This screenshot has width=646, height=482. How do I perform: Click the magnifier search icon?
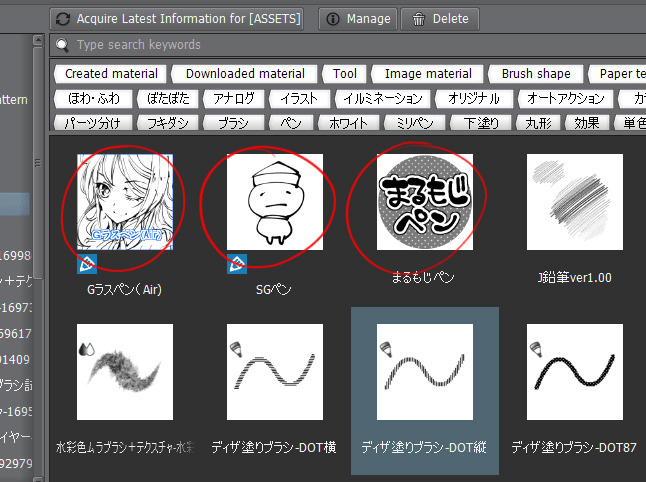(x=63, y=45)
